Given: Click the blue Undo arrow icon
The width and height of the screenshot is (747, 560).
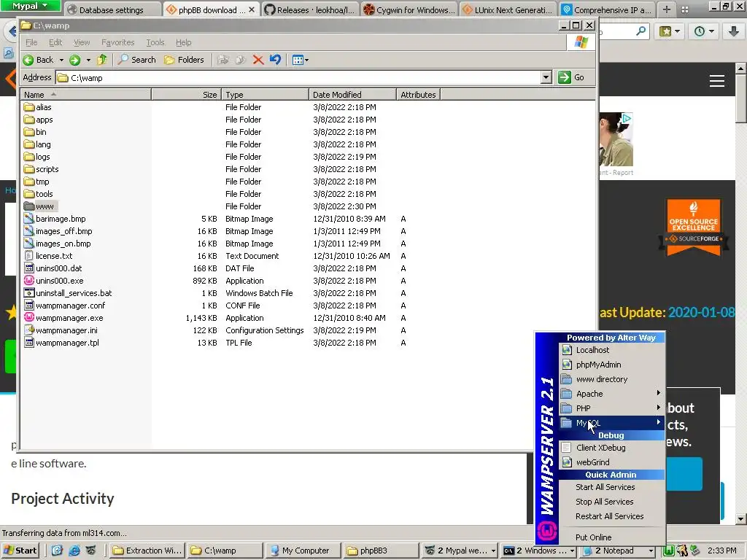Looking at the screenshot, I should pyautogui.click(x=275, y=60).
